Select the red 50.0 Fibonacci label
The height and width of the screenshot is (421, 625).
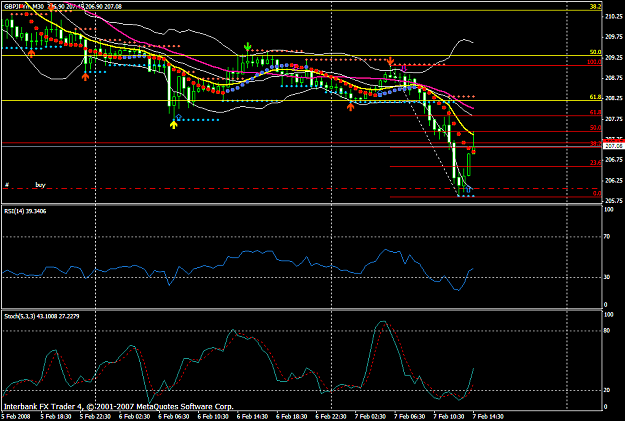coord(596,128)
